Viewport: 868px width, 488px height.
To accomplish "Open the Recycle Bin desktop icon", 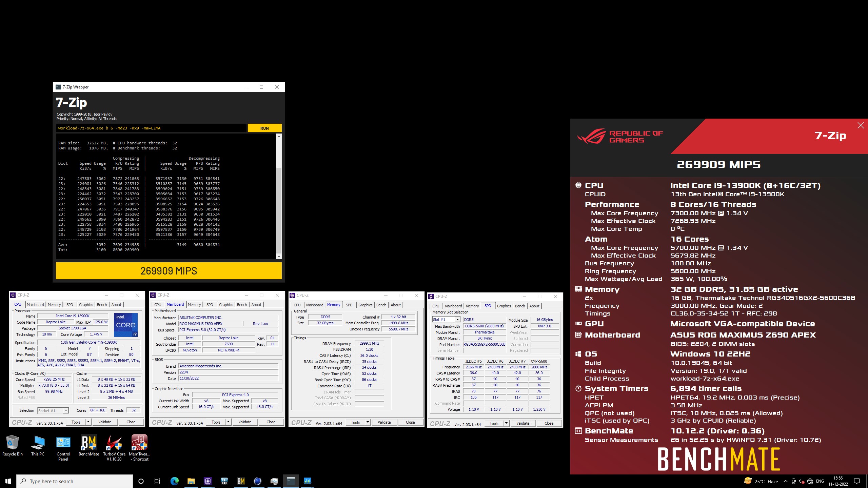I will (13, 445).
